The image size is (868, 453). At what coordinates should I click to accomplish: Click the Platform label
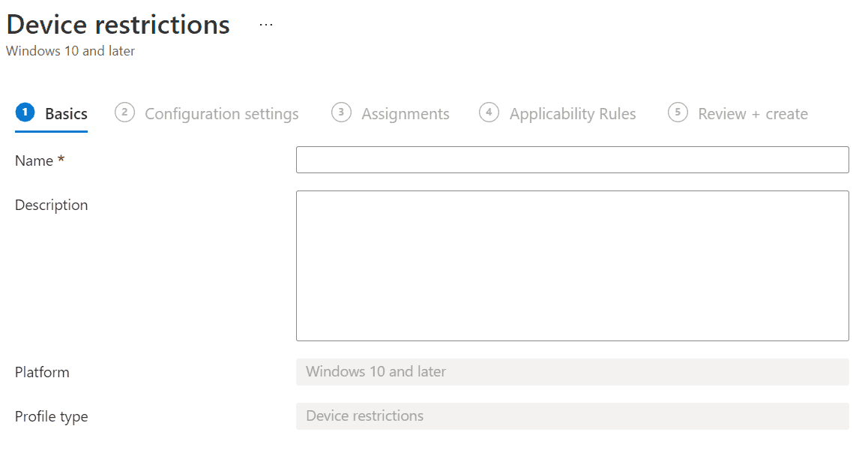coord(42,371)
